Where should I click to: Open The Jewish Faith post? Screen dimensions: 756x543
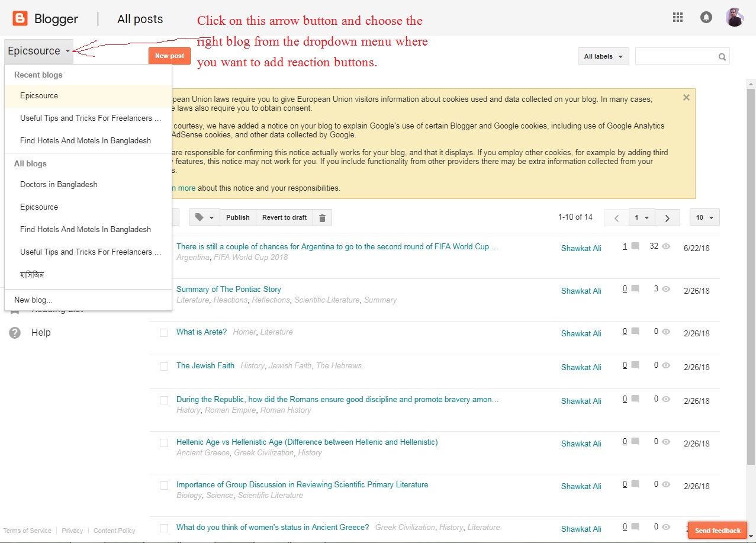pos(205,365)
